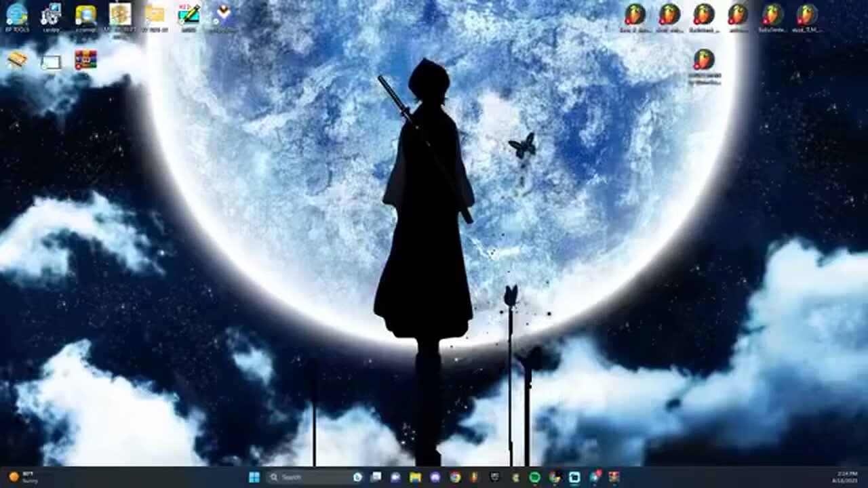
Task: Select the WinRAR books icon on desktop
Action: pyautogui.click(x=85, y=60)
